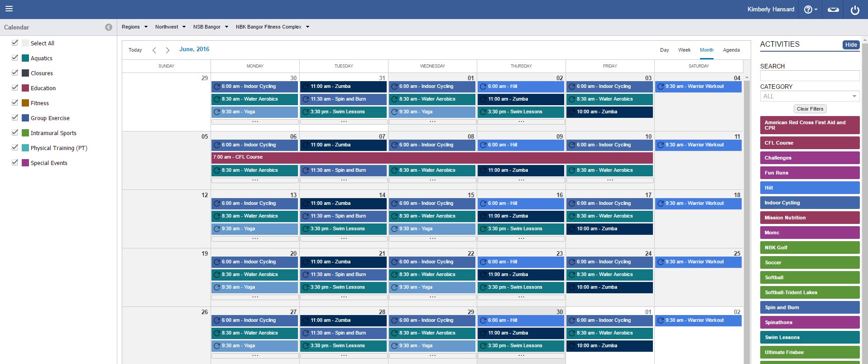
Task: Hide the Activities panel
Action: 851,45
